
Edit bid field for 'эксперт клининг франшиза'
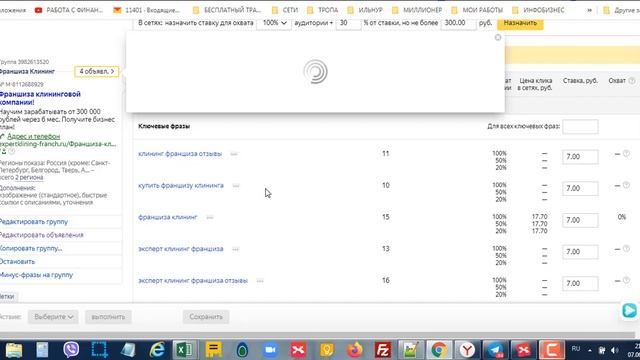(x=580, y=252)
